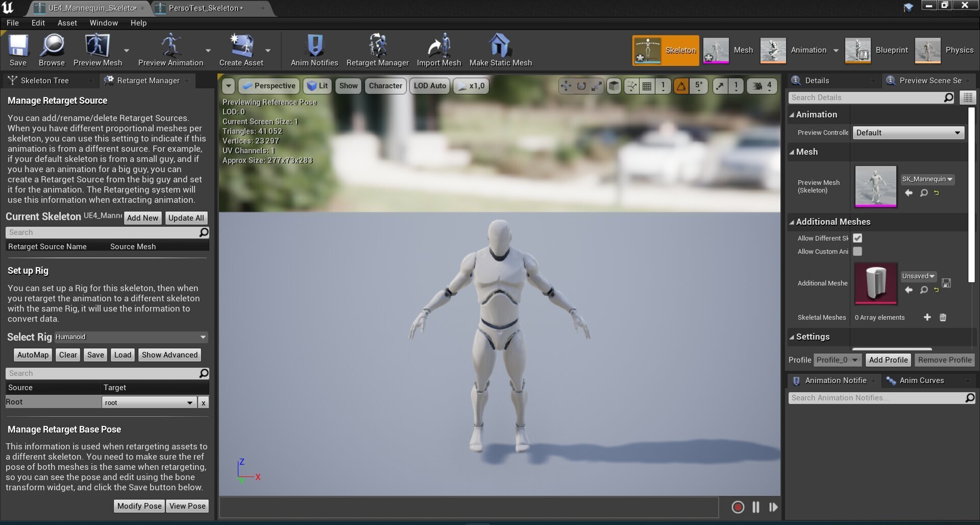
Task: Click Add New retarget source button
Action: pos(142,218)
